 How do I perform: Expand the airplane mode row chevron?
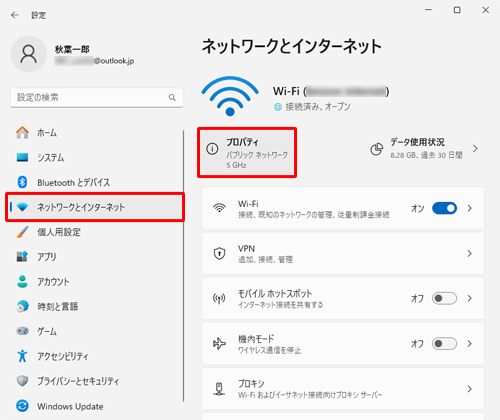point(470,343)
